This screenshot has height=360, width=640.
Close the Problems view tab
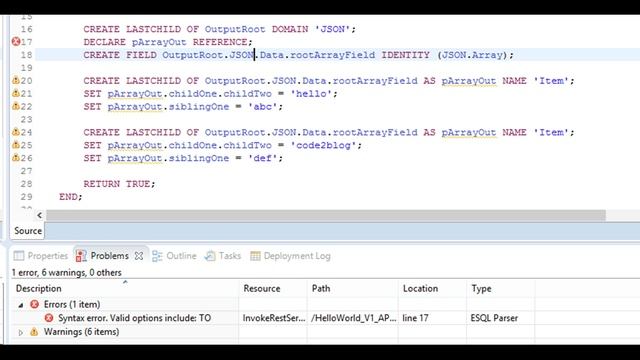tap(139, 256)
